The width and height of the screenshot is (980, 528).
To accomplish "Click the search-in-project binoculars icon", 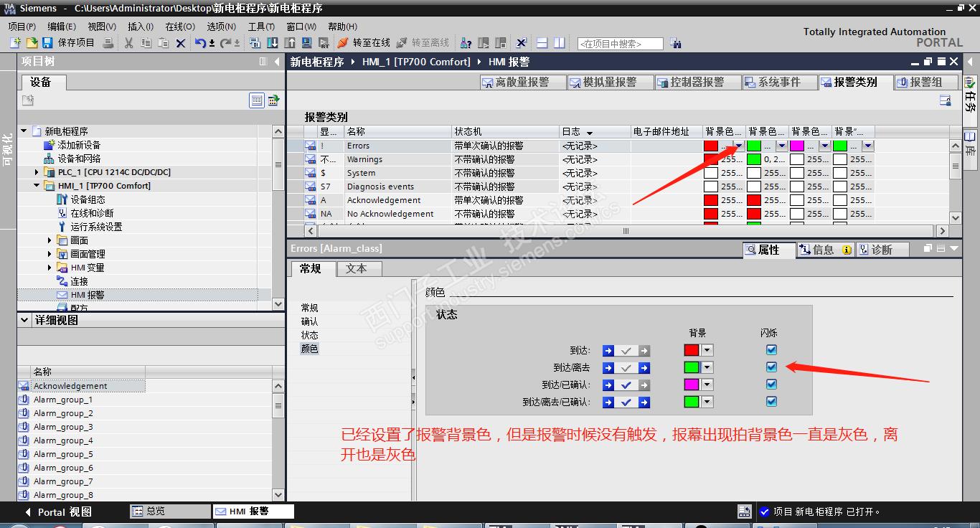I will (676, 44).
